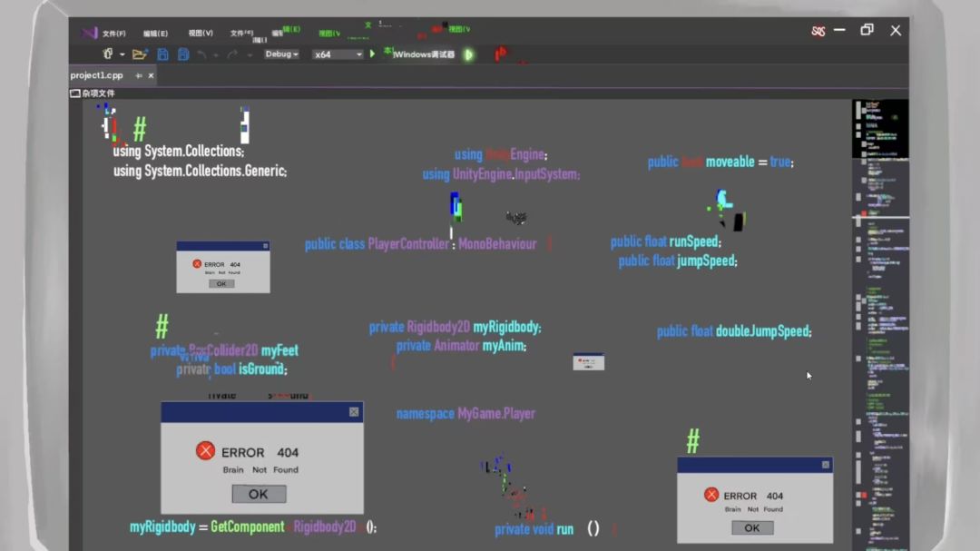Screen dimensions: 980x551
Task: Close the large ERROR 404 dialog
Action: 354,411
